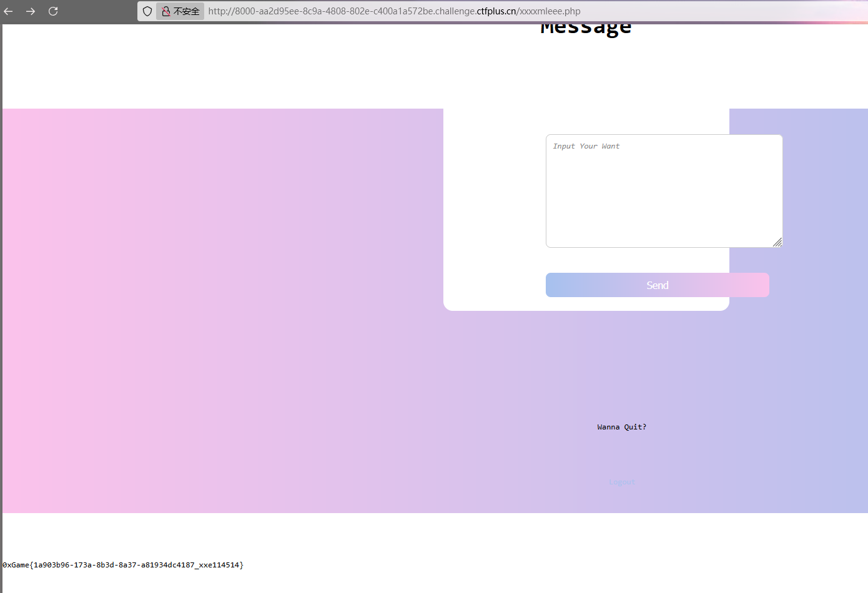Click the ctfplus.cn domain in URL
Viewport: 868px width, 593px height.
496,11
